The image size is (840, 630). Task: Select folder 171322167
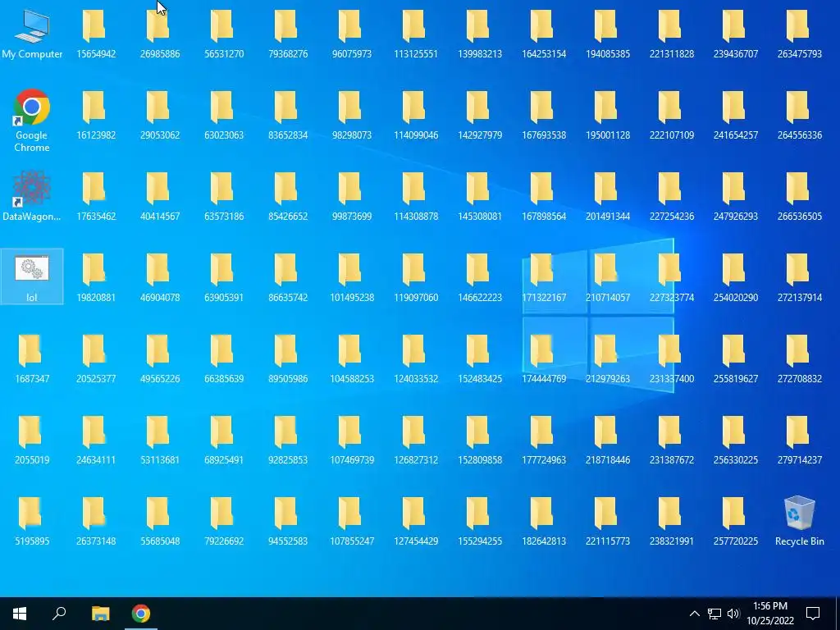(544, 277)
